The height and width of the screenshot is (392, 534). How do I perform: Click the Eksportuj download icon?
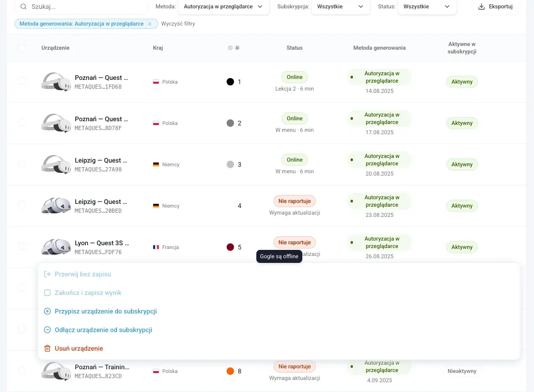point(481,7)
